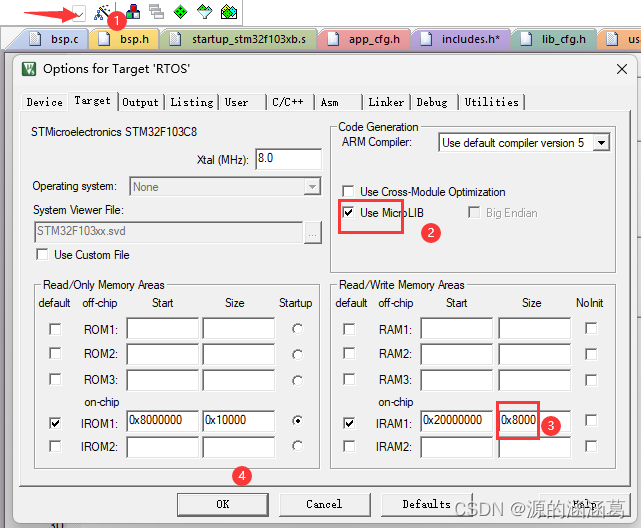Click the System Viewer File path field
This screenshot has width=641, height=528.
(x=168, y=232)
